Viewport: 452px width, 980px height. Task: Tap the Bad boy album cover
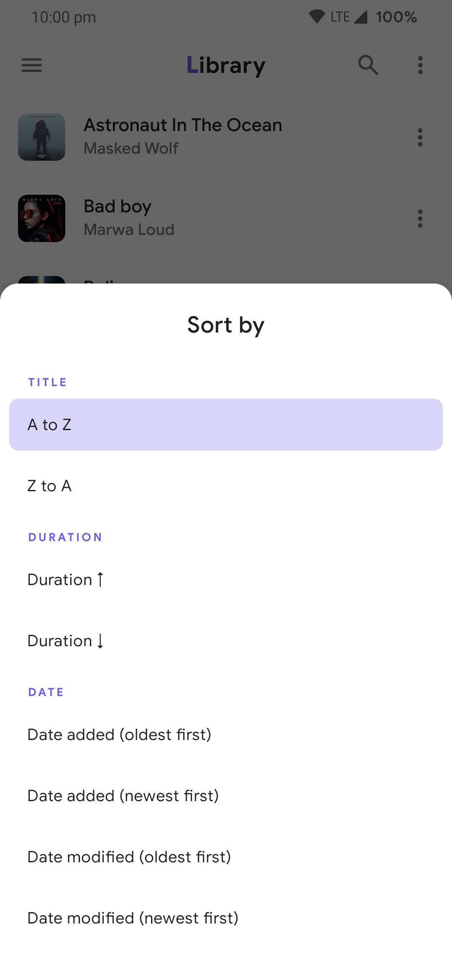[x=41, y=219]
